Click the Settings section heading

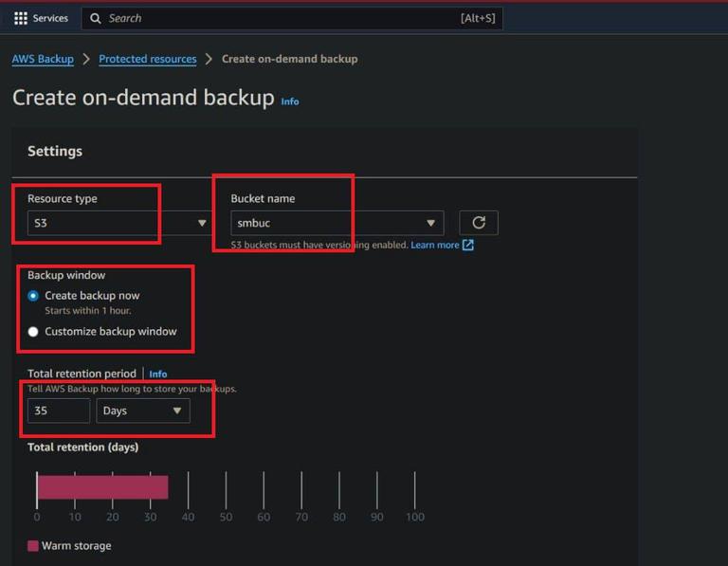[55, 151]
